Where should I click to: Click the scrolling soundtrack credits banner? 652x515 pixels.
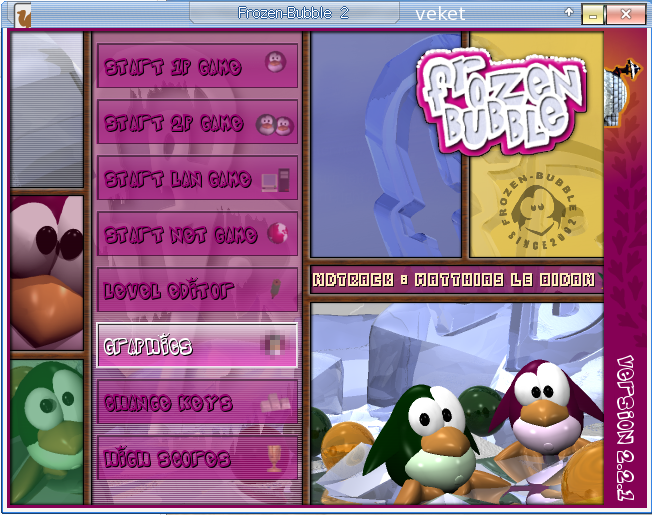(457, 280)
